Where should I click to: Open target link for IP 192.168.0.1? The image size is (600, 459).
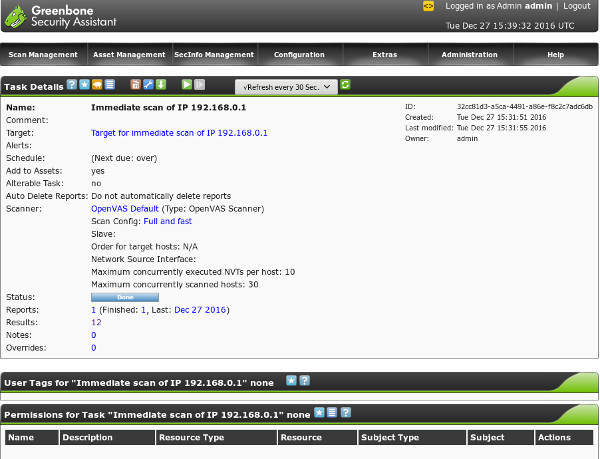tap(179, 132)
